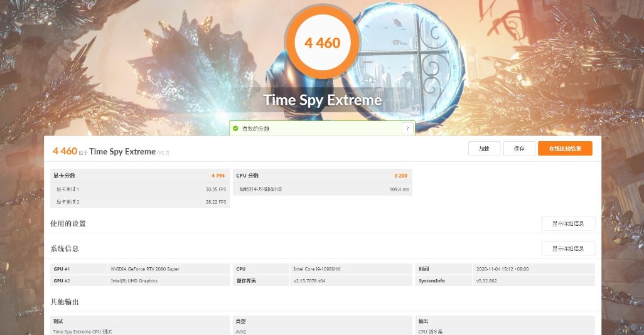The width and height of the screenshot is (644, 335).
Task: Click the 109.4 ms frame time row
Action: (323, 189)
